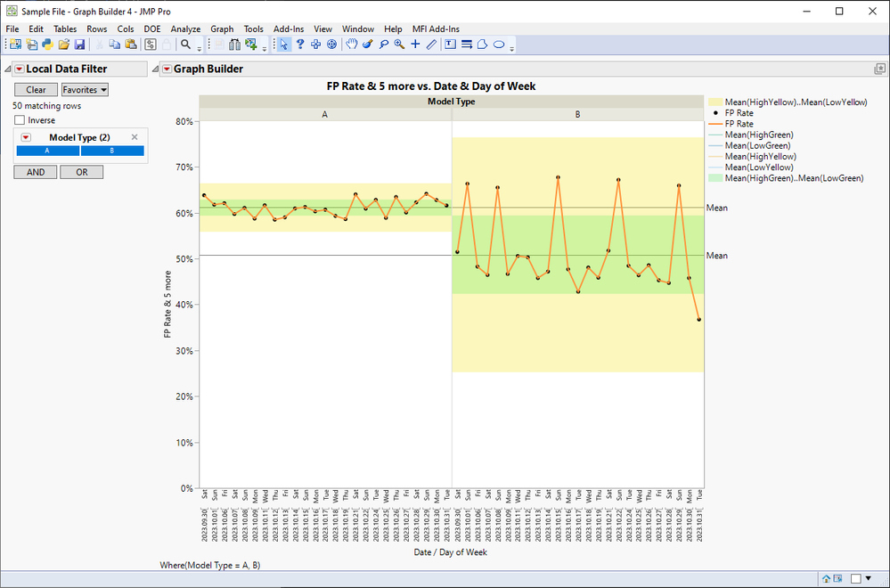
Task: Toggle Model Type filter value B
Action: pyautogui.click(x=111, y=151)
